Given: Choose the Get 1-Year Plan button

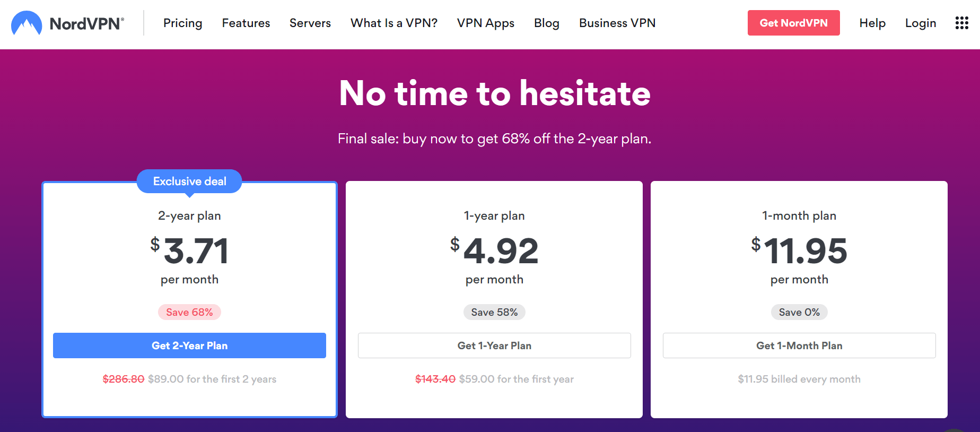Looking at the screenshot, I should [494, 345].
